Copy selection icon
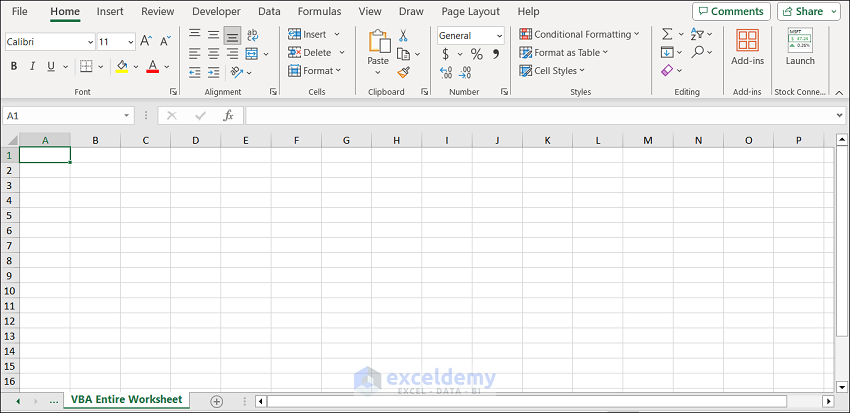This screenshot has width=850, height=413. point(403,54)
